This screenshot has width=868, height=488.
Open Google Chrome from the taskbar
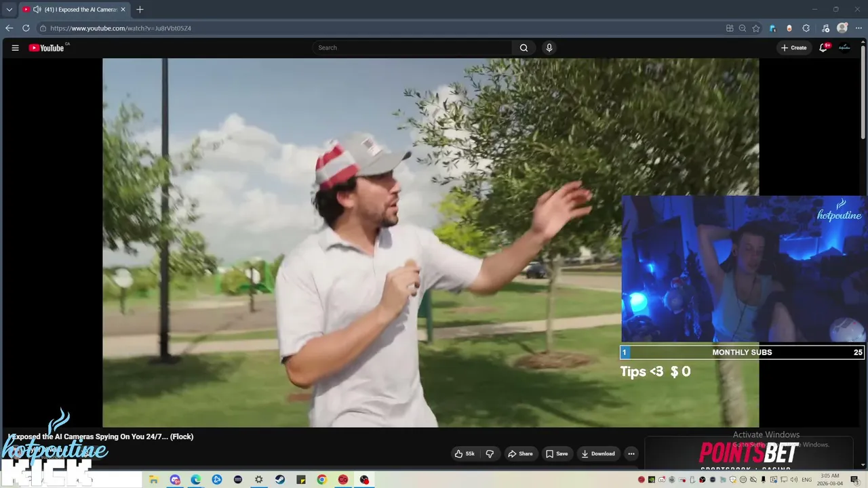[x=322, y=480]
